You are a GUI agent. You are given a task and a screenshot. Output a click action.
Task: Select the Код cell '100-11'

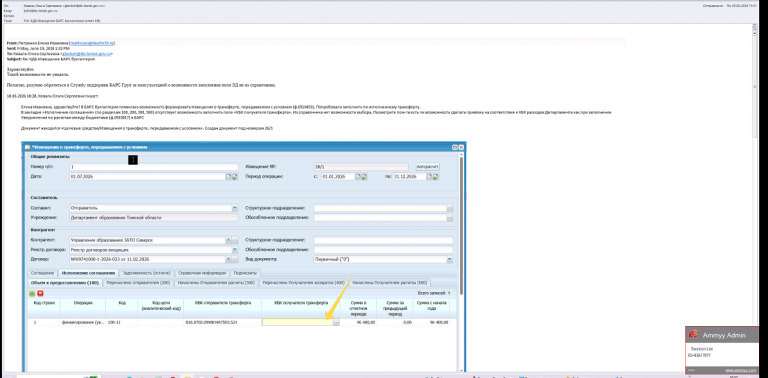click(x=121, y=323)
